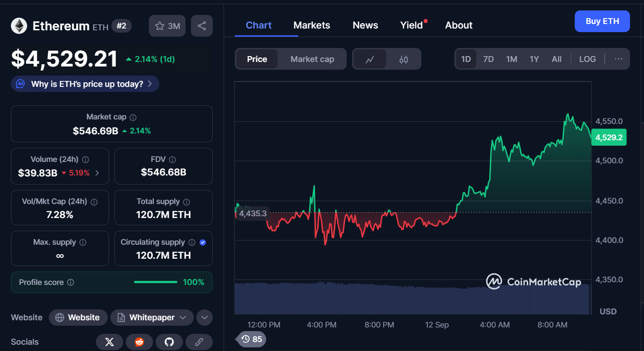Image resolution: width=644 pixels, height=351 pixels.
Task: Show Total supply info icon
Action: (186, 202)
